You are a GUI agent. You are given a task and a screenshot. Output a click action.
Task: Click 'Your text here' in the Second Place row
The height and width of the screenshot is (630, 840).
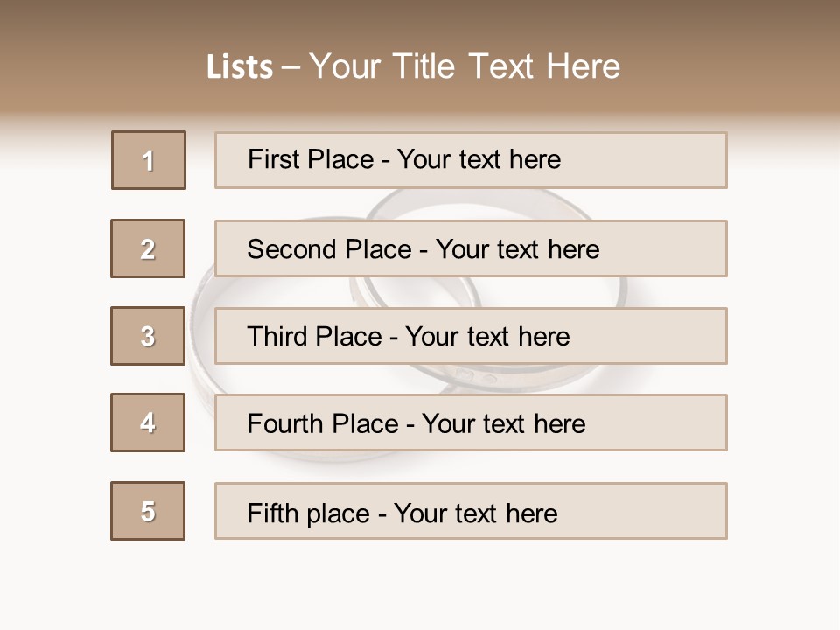pos(517,249)
